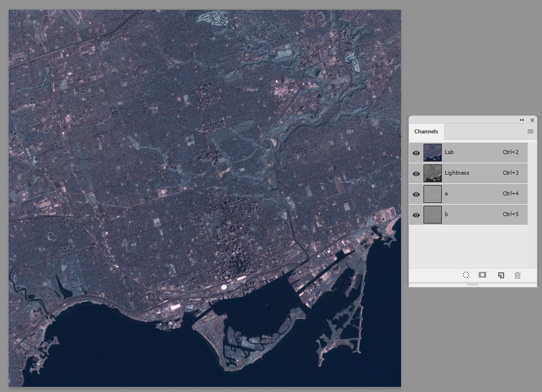Hide the a channel eye
Image resolution: width=542 pixels, height=392 pixels.
point(416,194)
